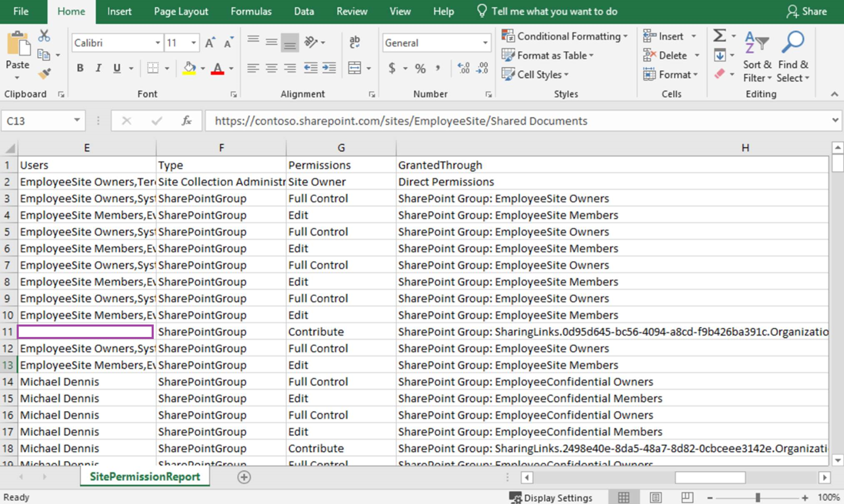
Task: Apply Comma Style format
Action: pos(438,68)
